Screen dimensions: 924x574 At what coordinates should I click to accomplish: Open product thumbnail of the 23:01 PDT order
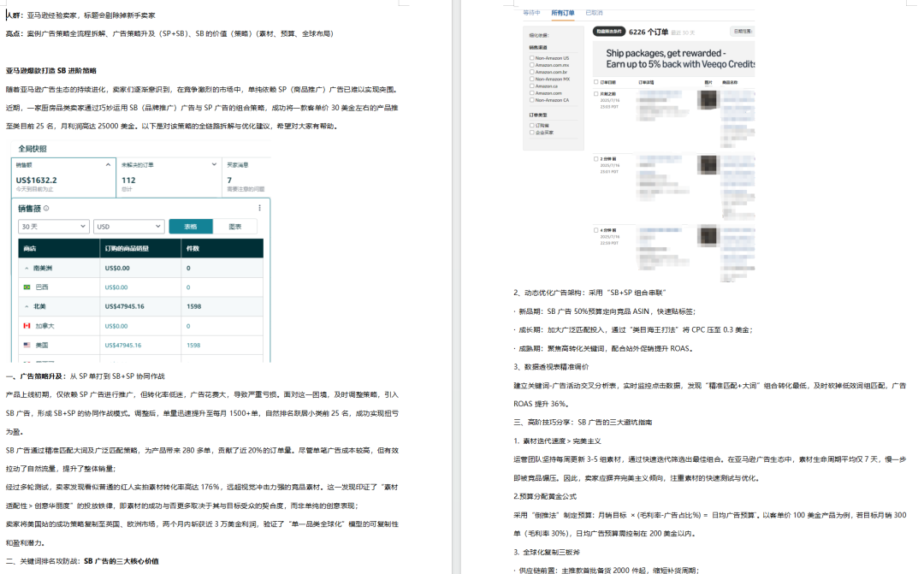pos(708,164)
